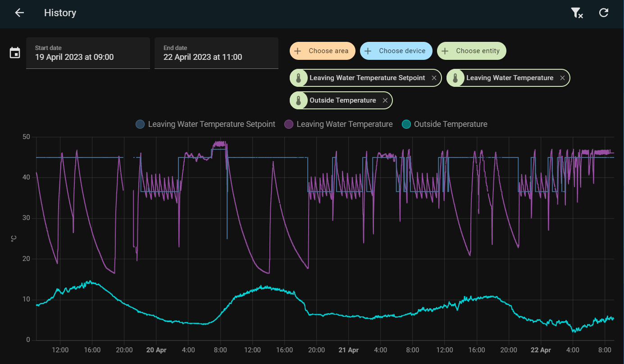
Task: Open the Choose entity picker
Action: pyautogui.click(x=472, y=51)
